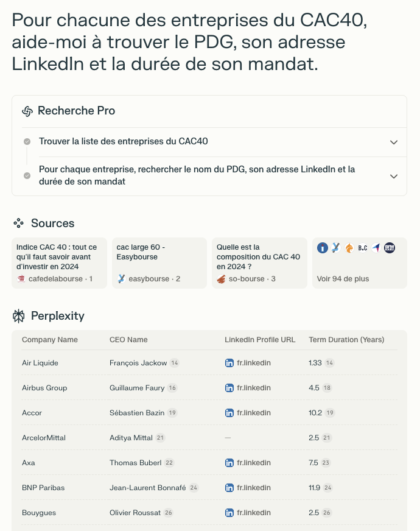
Task: Click the so-bourse favicon
Action: point(220,279)
